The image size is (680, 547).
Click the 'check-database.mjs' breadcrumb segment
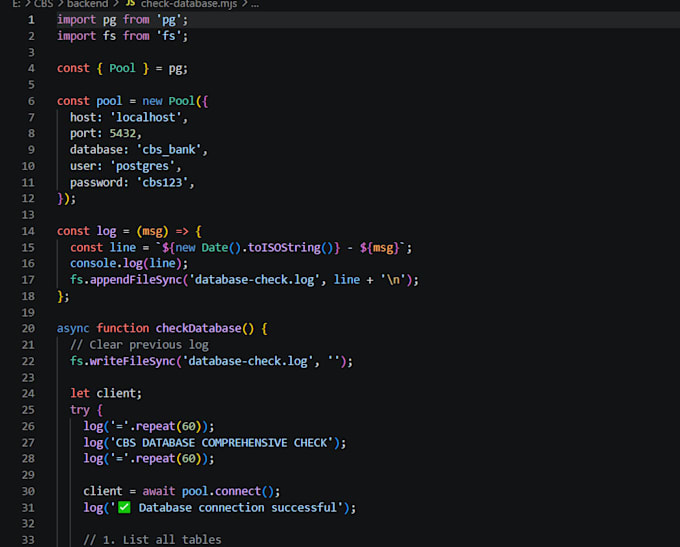pyautogui.click(x=189, y=4)
